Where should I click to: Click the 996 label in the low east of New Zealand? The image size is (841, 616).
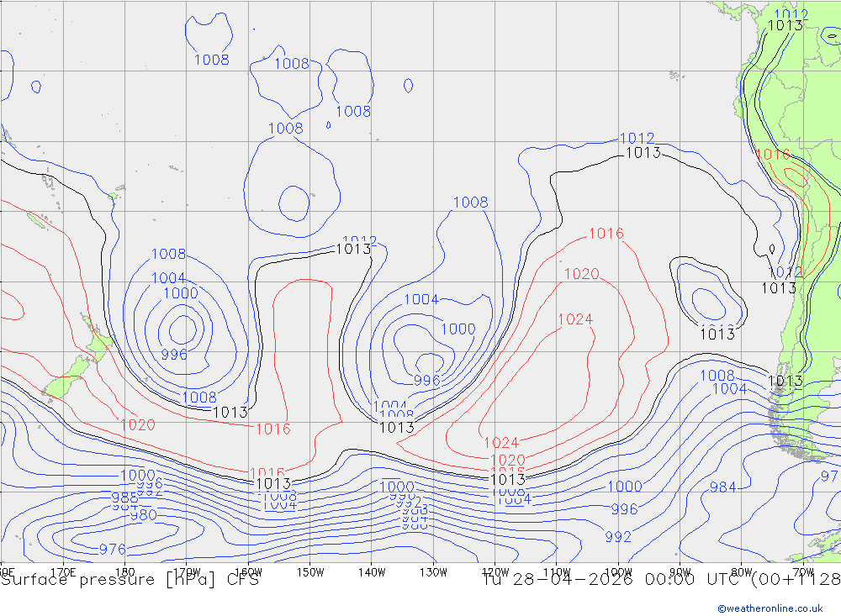pyautogui.click(x=174, y=355)
